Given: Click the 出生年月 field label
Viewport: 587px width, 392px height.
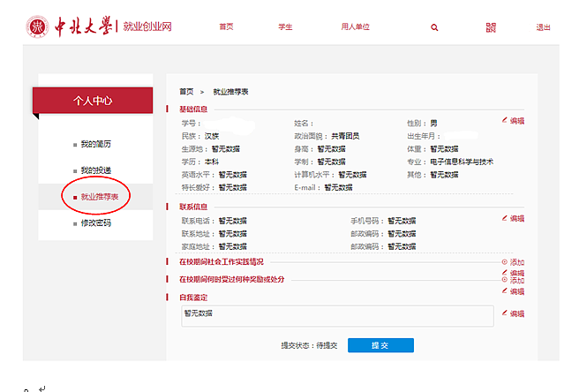Looking at the screenshot, I should pyautogui.click(x=424, y=136).
